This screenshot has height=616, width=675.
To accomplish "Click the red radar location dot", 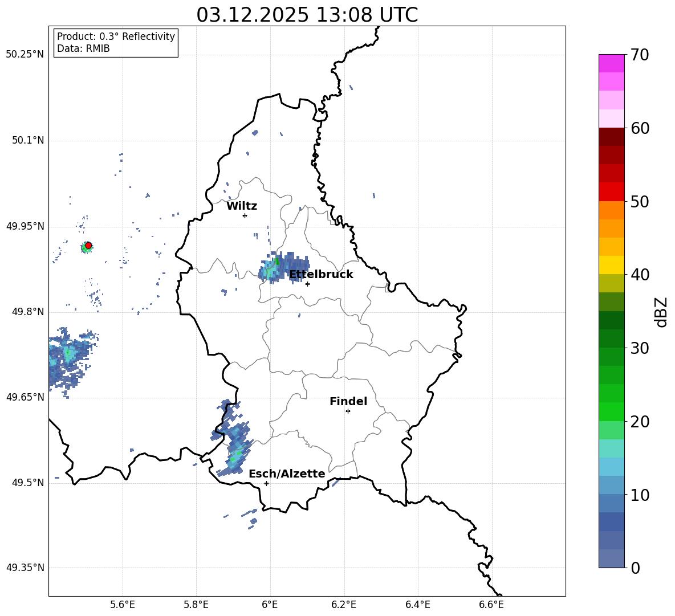I will point(88,246).
